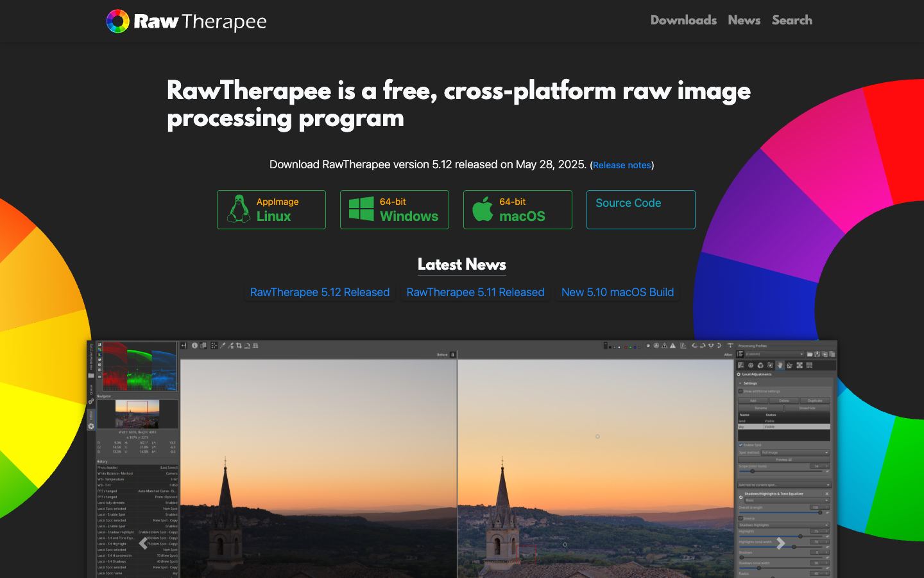
Task: Click the Latest News heading
Action: pos(462,265)
